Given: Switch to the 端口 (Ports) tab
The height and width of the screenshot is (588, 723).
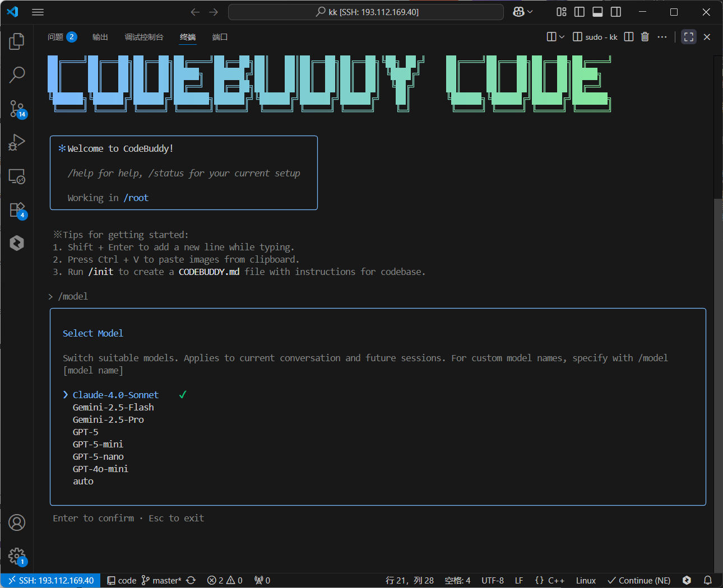Looking at the screenshot, I should 220,37.
